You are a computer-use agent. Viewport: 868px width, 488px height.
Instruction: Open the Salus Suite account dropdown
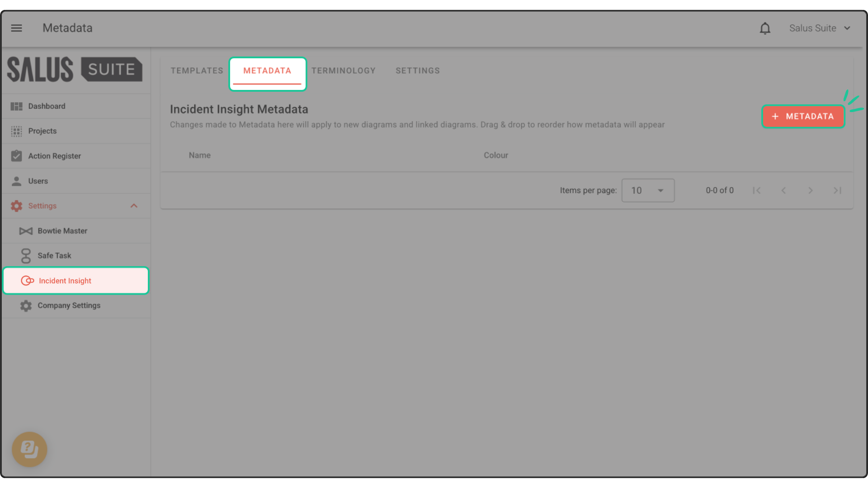point(820,28)
